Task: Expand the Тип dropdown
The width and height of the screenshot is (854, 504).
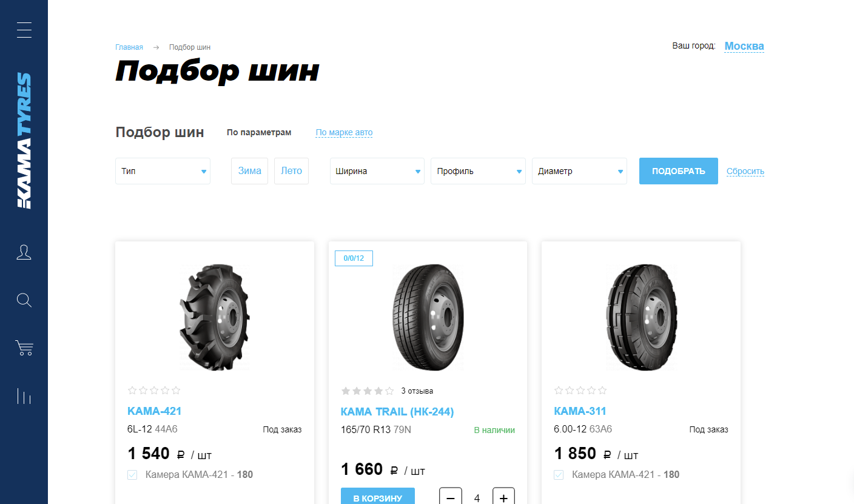Action: pyautogui.click(x=163, y=171)
